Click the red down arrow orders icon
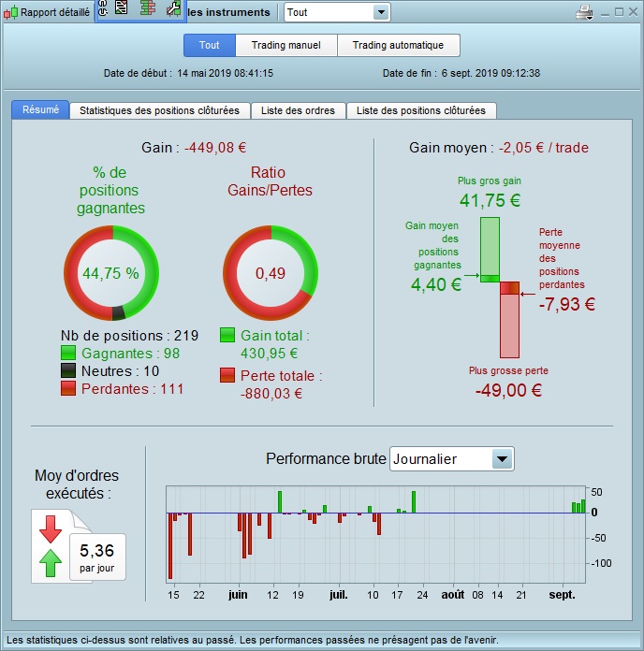This screenshot has width=644, height=651. point(51,529)
